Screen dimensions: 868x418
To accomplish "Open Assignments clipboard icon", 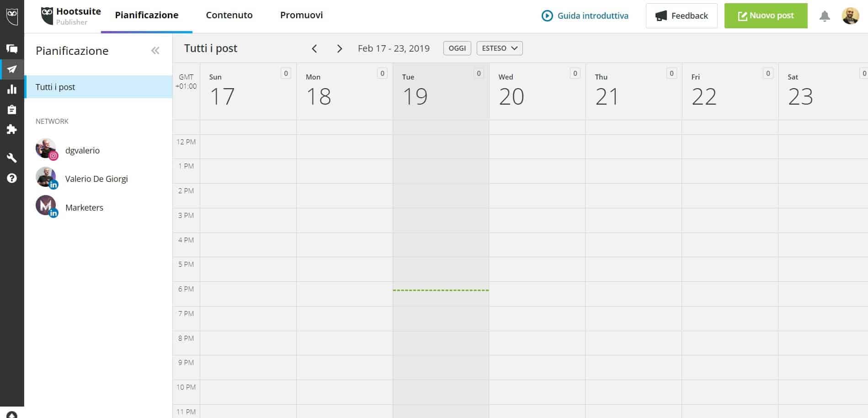I will pos(12,110).
